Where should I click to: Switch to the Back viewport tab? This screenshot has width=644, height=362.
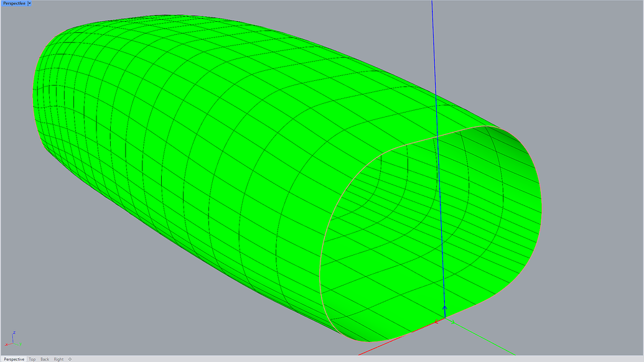[x=44, y=359]
